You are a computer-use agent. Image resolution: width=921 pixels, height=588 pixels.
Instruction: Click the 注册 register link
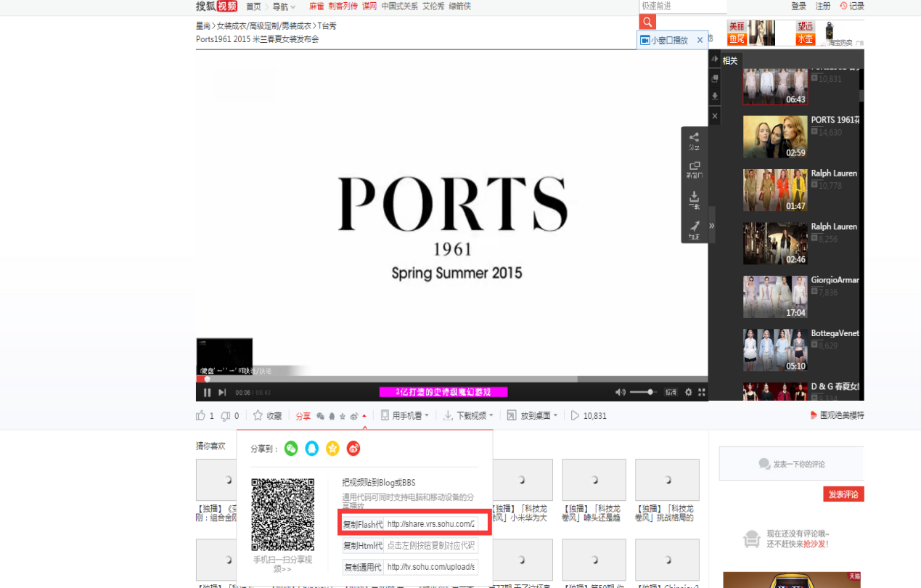click(823, 7)
